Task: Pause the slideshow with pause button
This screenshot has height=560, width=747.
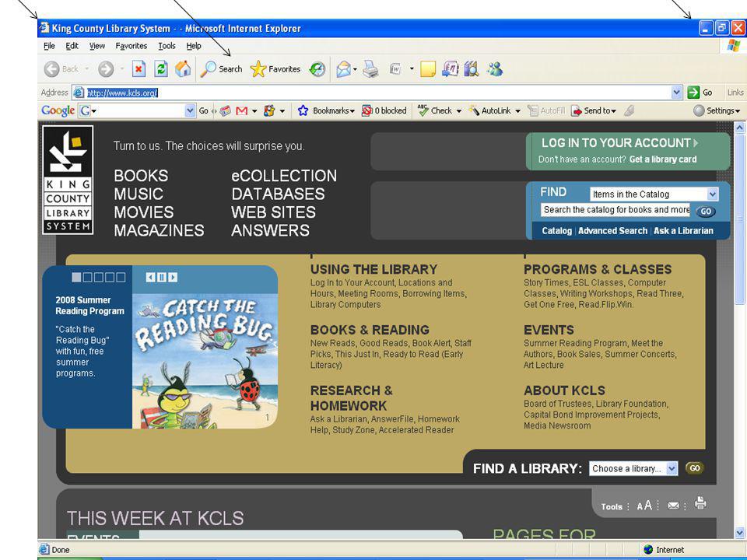Action: (x=162, y=277)
